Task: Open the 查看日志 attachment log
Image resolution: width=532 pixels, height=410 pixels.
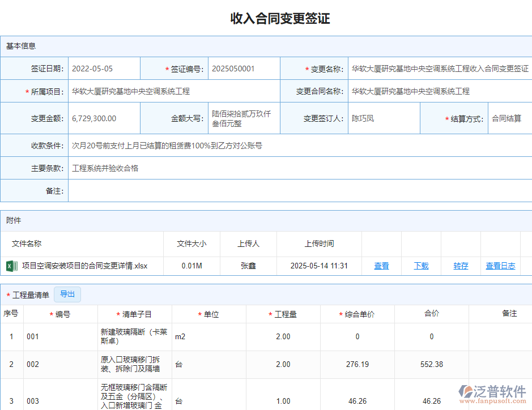Action: tap(500, 266)
